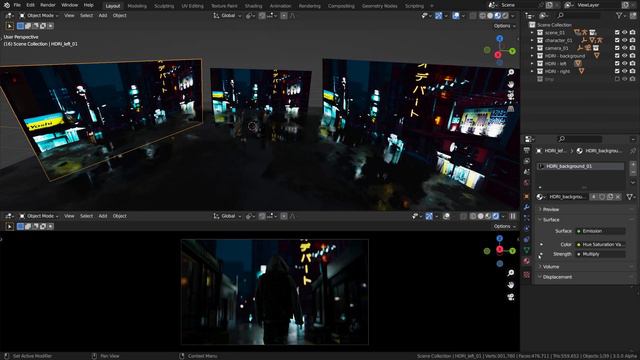
Task: Open the Blender logo menu
Action: (x=7, y=5)
